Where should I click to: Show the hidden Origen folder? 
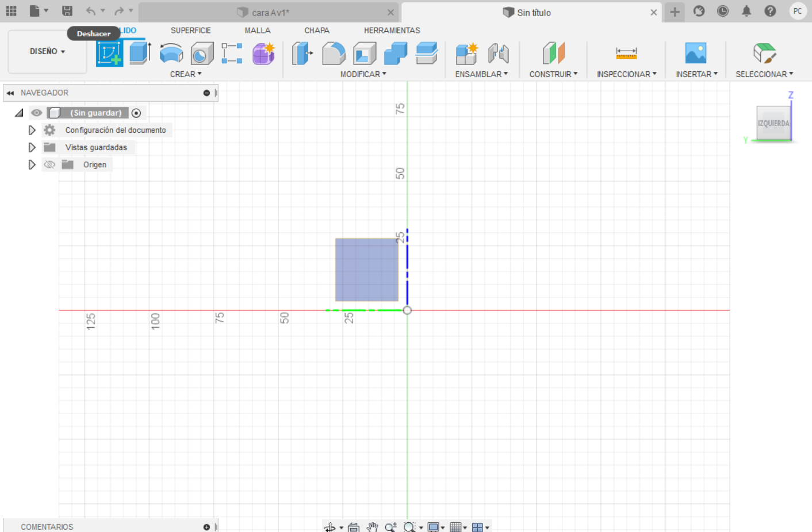tap(49, 164)
